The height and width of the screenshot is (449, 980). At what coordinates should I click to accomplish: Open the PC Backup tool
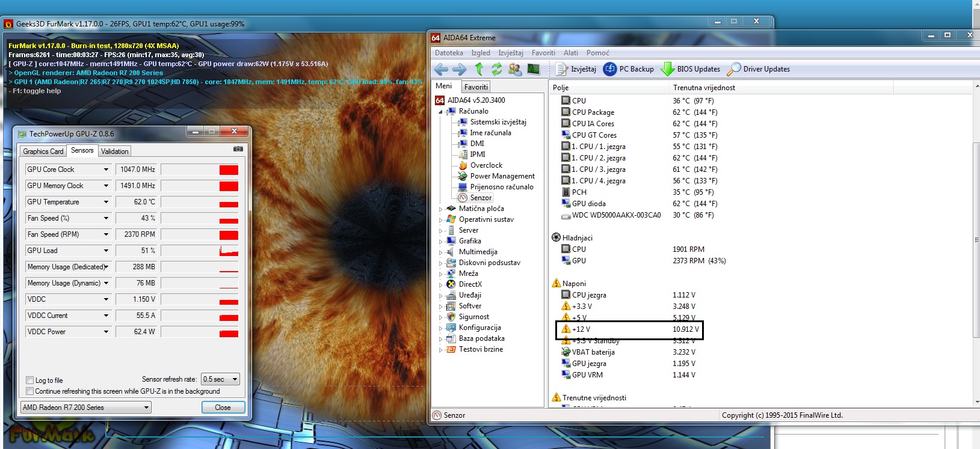(629, 69)
